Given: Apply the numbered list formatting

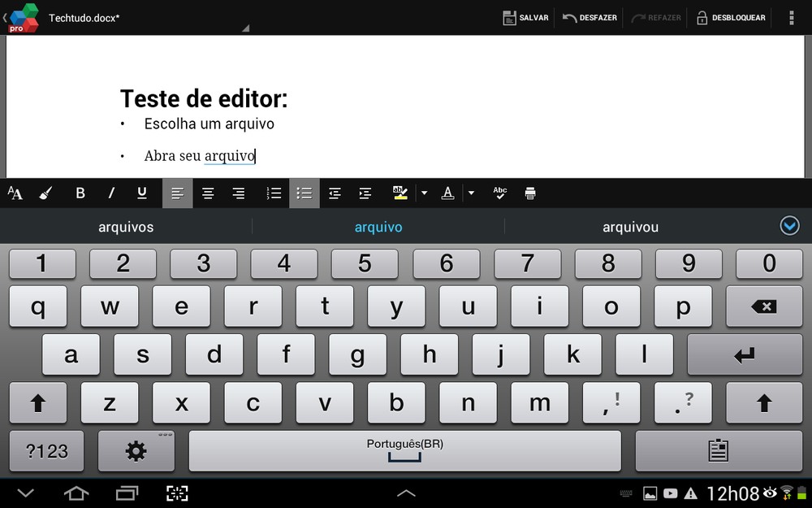Looking at the screenshot, I should (274, 193).
